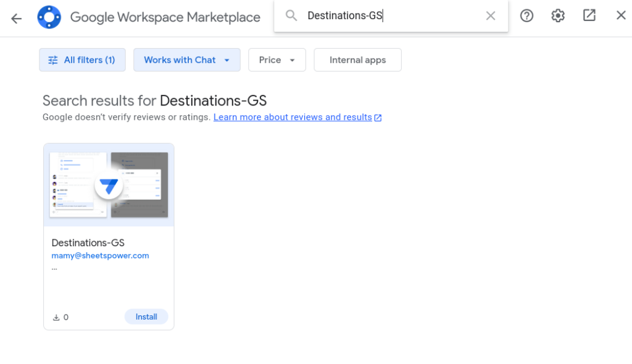This screenshot has width=632, height=364.
Task: Open the Destinations-GS app title
Action: pyautogui.click(x=88, y=242)
